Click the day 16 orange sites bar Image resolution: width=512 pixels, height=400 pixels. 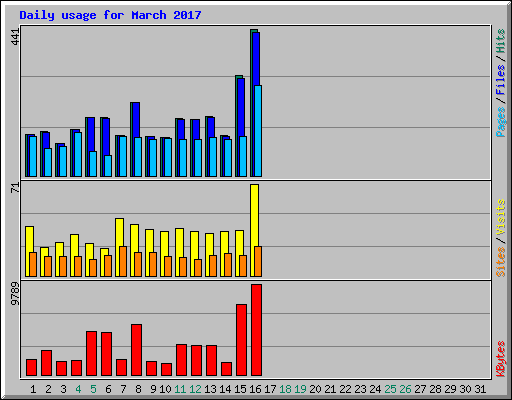click(x=258, y=262)
